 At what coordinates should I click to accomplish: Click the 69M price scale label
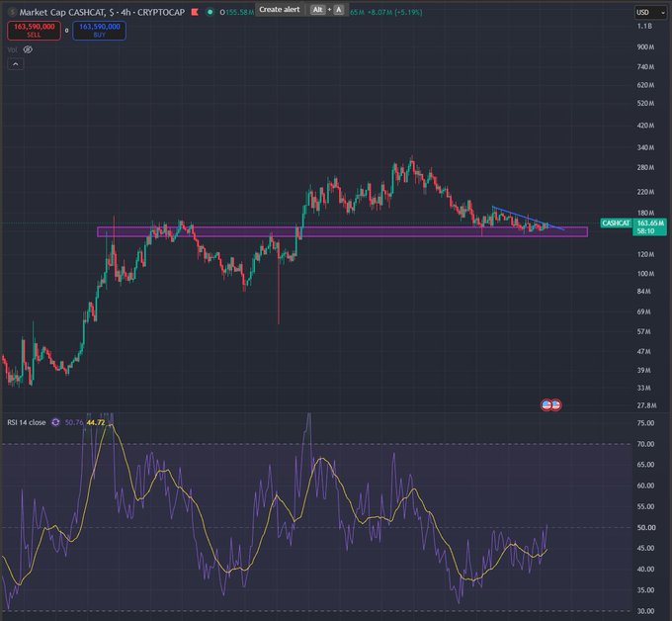point(643,311)
